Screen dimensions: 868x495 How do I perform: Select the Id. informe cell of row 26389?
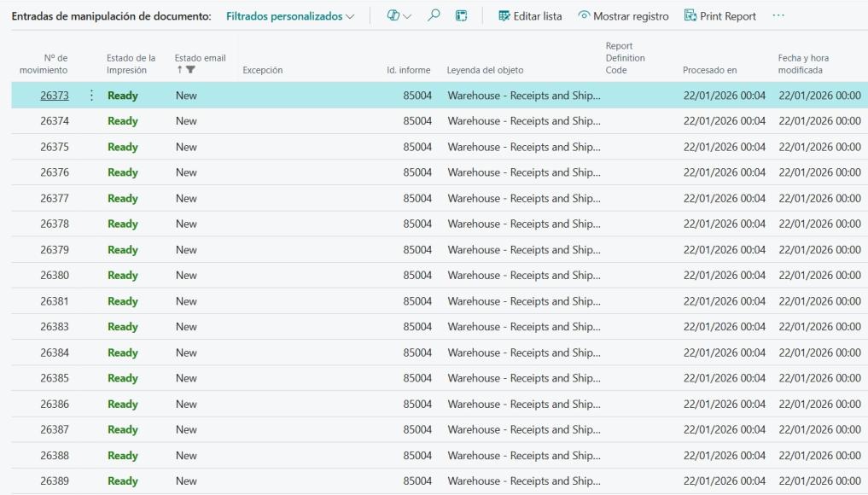click(417, 481)
